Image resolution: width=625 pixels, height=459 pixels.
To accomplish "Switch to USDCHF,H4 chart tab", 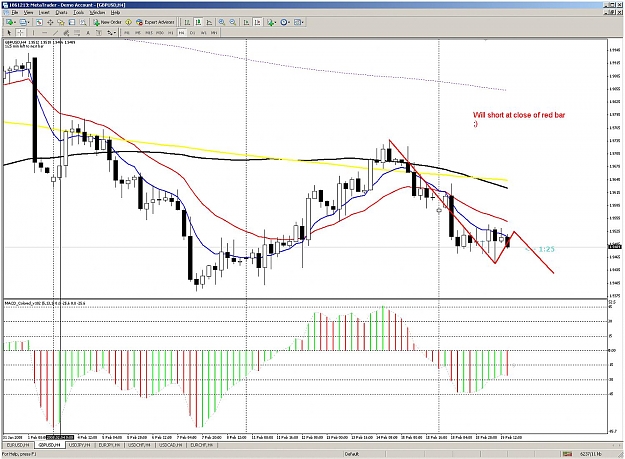I will click(140, 445).
